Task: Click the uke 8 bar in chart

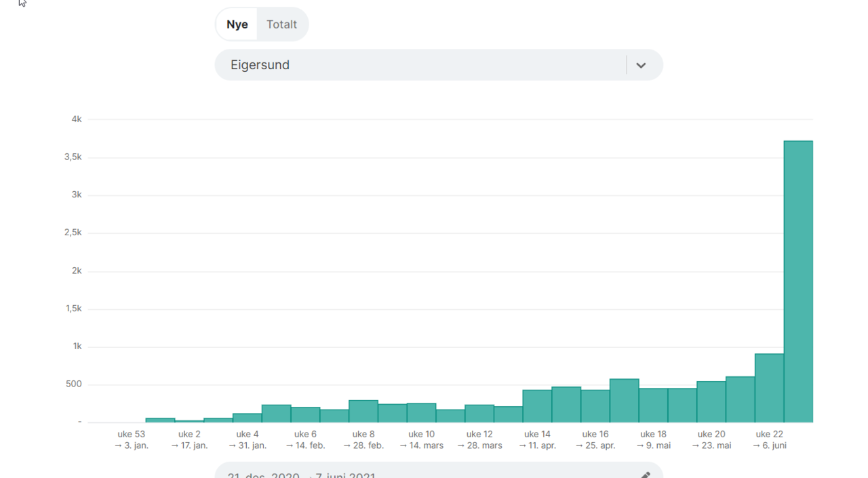Action: [363, 412]
